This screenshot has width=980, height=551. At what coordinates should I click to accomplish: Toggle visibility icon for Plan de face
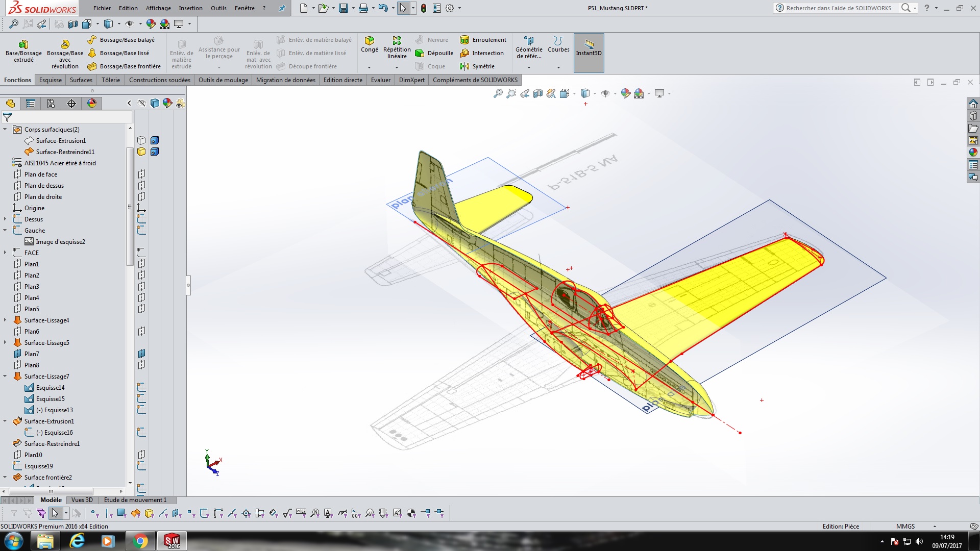141,174
